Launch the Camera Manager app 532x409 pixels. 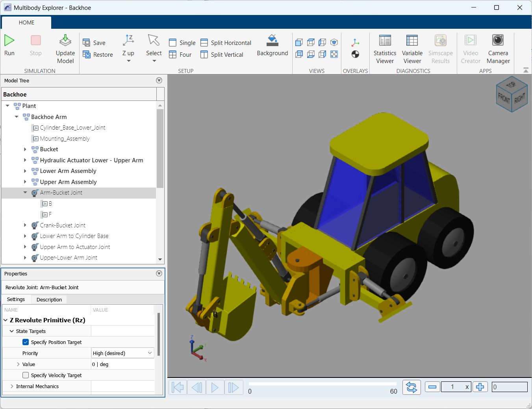[x=498, y=41]
